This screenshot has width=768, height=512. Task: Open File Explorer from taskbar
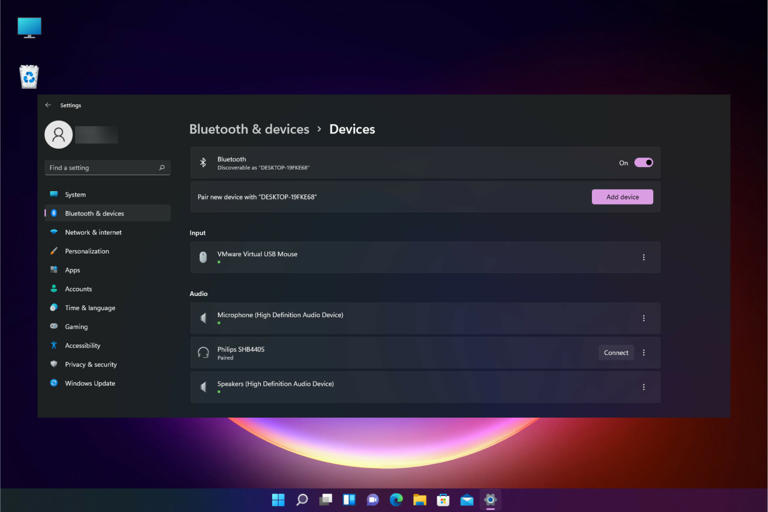pos(419,500)
